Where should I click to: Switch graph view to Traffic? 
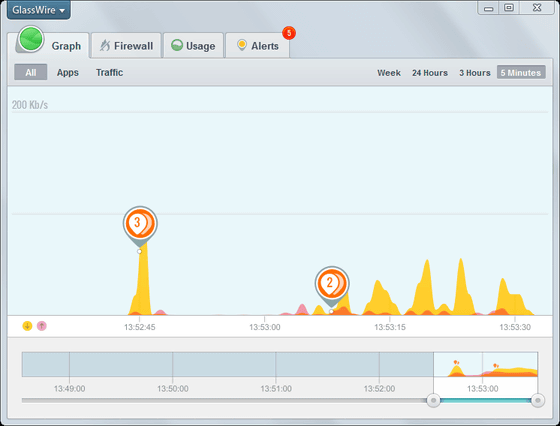(x=109, y=72)
